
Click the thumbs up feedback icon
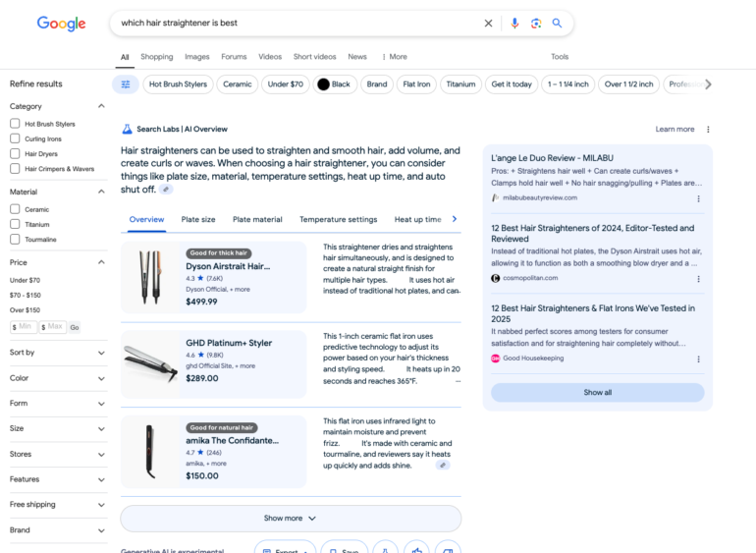(x=416, y=550)
